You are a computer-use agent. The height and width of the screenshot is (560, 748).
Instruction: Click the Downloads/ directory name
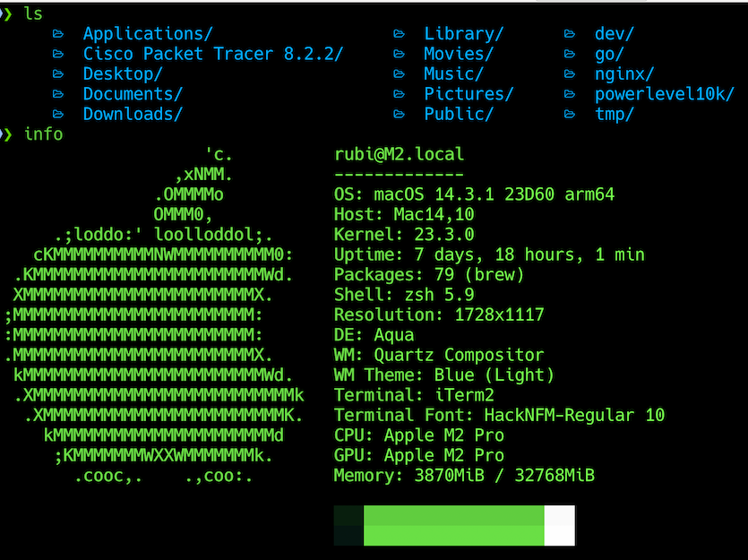[x=133, y=114]
